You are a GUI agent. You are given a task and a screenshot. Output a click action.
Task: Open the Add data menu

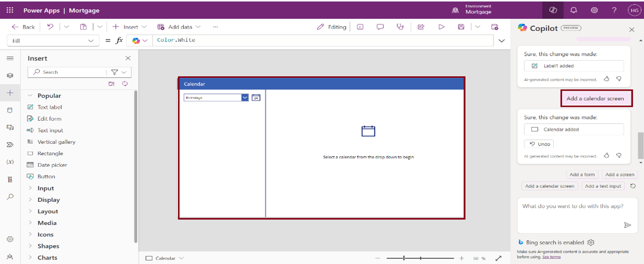click(180, 27)
